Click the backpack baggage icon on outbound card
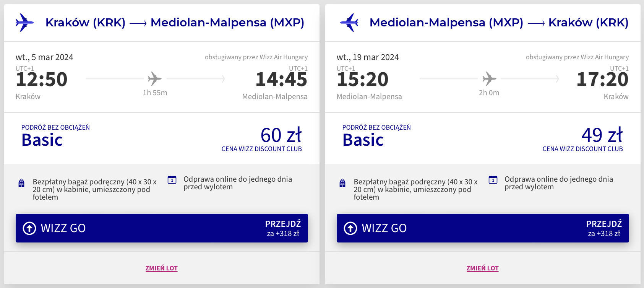Screen dimensions: 644x288 [x=21, y=183]
